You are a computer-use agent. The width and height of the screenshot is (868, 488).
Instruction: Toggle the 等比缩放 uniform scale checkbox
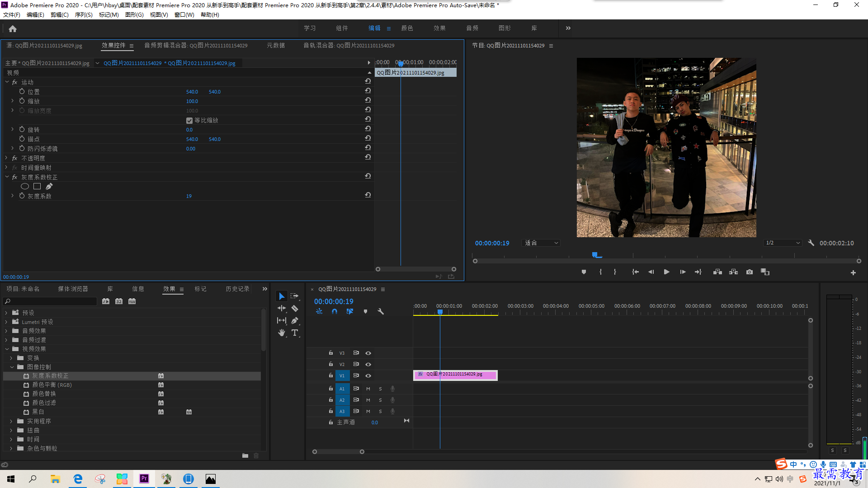(x=189, y=121)
